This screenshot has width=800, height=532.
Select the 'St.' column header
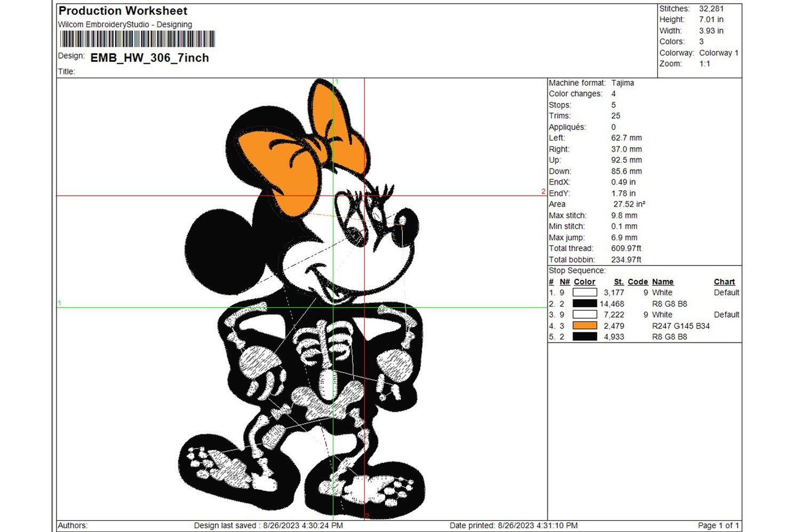point(619,282)
